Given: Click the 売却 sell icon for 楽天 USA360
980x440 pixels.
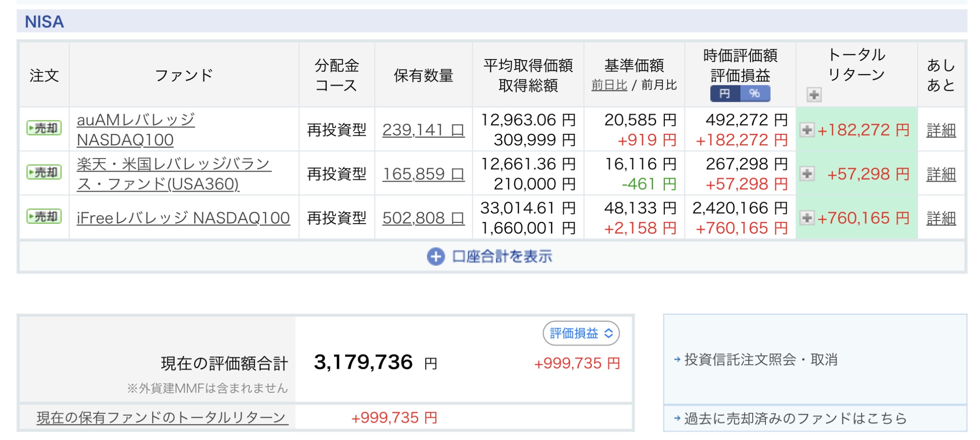Looking at the screenshot, I should 44,172.
